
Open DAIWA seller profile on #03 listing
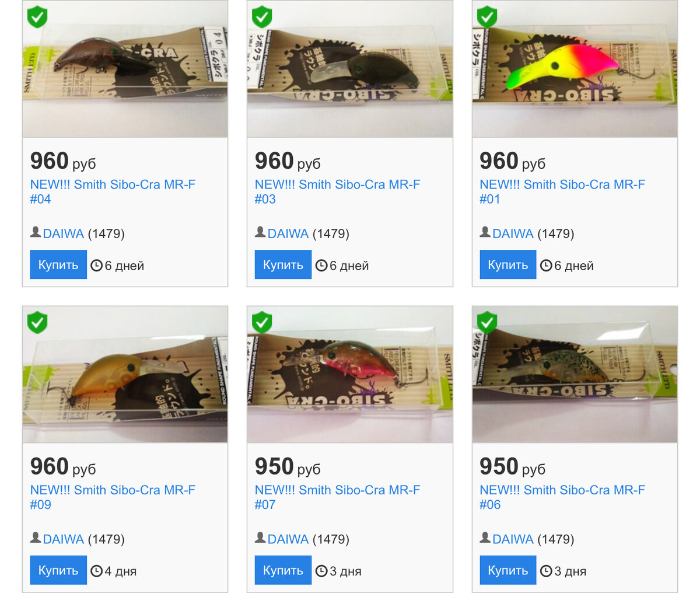(288, 233)
